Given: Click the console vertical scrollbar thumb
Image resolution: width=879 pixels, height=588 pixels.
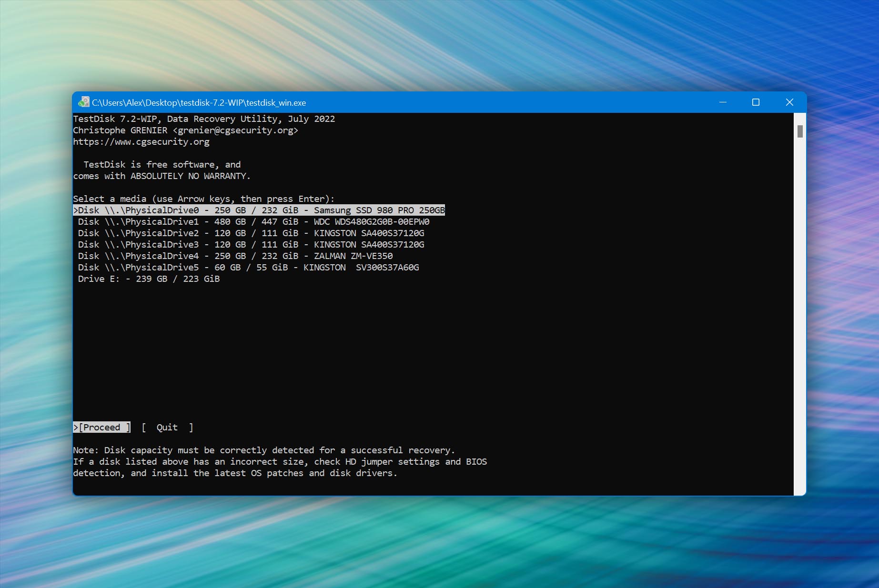Looking at the screenshot, I should point(800,131).
